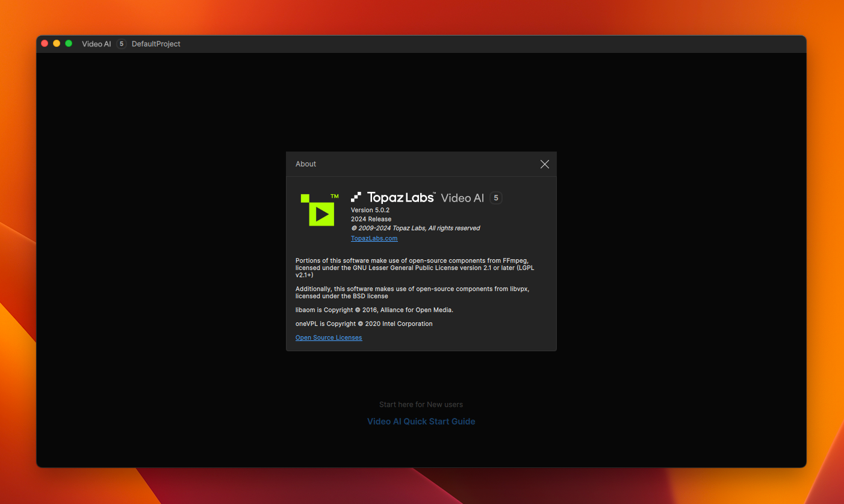Click the version 5 badge in About dialog
844x504 pixels.
[495, 198]
